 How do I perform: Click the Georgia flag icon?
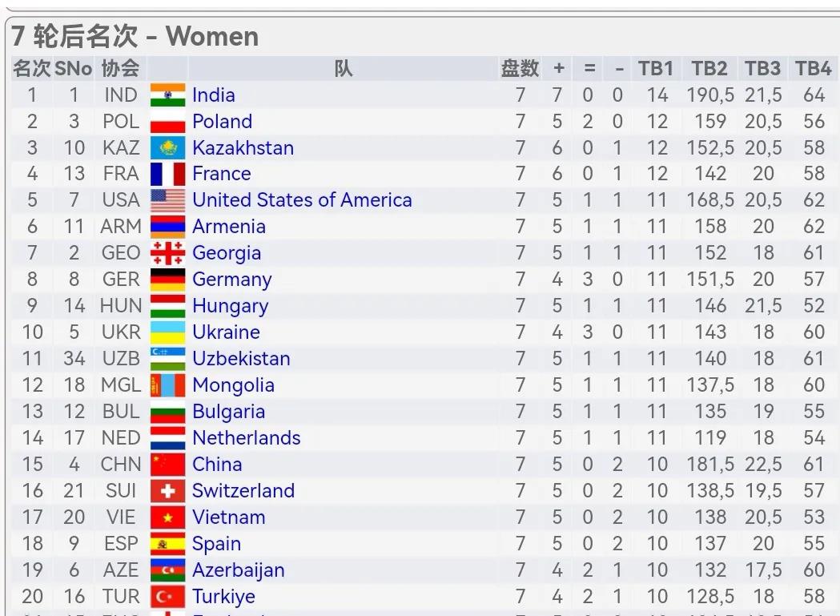tap(167, 253)
